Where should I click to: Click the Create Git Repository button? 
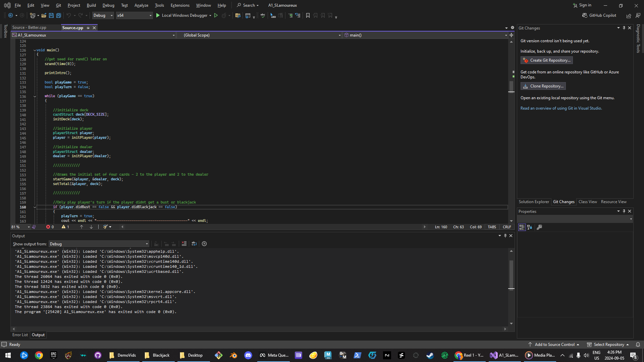tap(546, 60)
